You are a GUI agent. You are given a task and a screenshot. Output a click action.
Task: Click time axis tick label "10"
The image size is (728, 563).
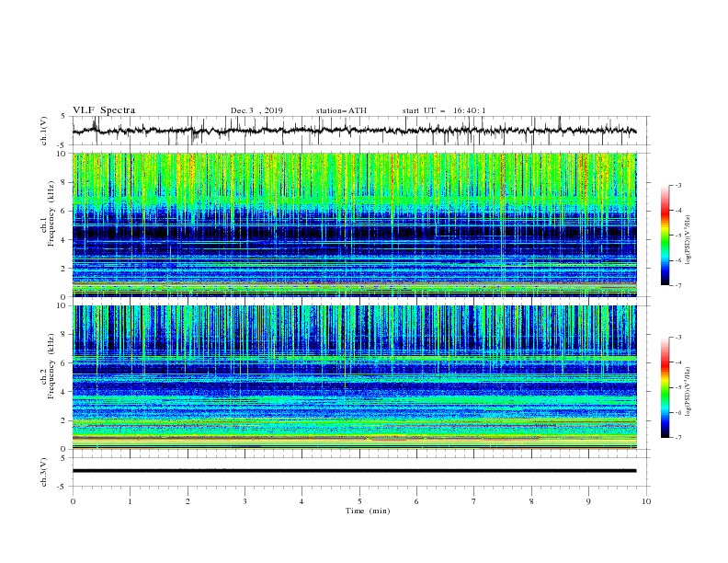[646, 501]
